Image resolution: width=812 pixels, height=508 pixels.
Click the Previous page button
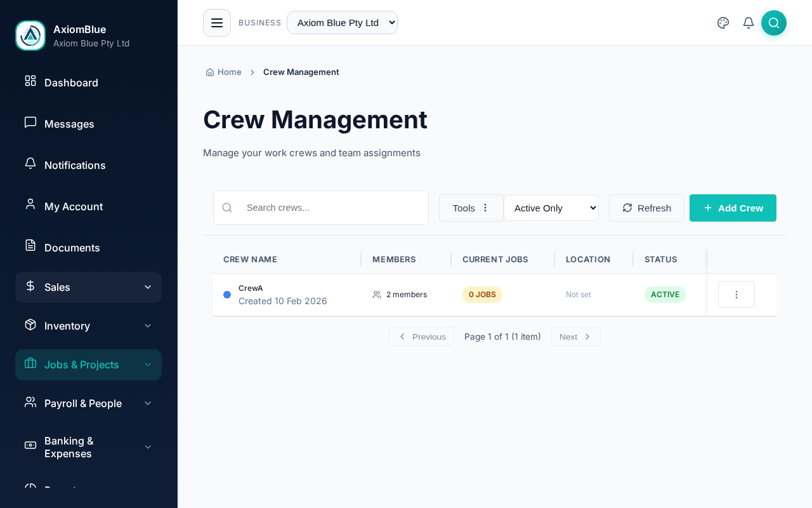point(421,337)
